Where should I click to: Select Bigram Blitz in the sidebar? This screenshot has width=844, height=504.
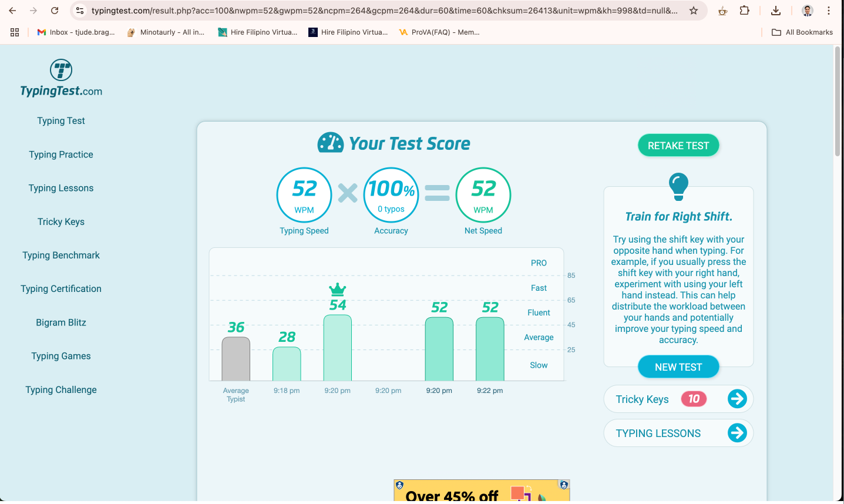[61, 322]
